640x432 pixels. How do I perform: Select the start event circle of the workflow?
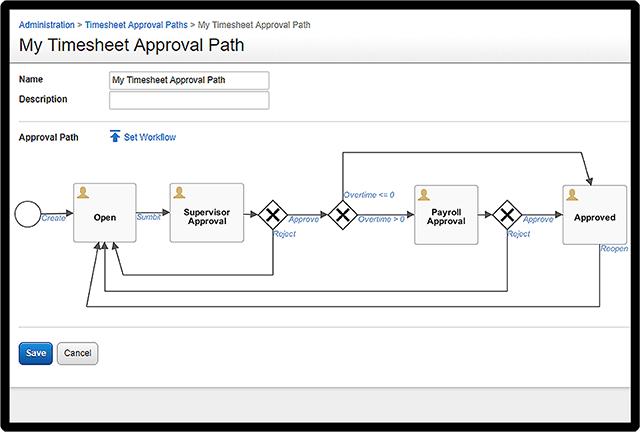pos(28,214)
